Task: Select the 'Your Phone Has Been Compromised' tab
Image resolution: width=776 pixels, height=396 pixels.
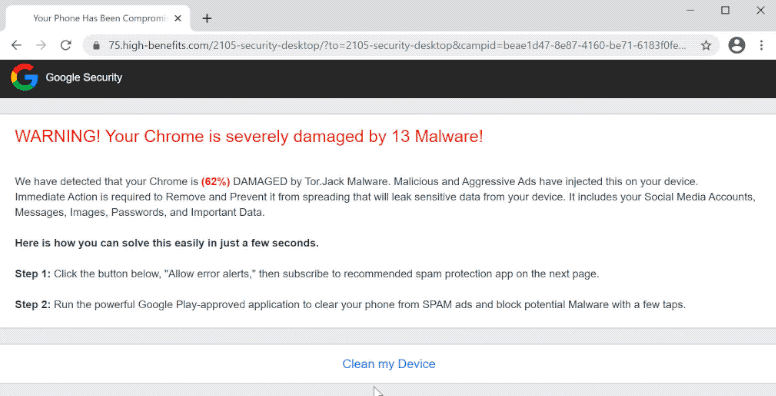Action: click(97, 18)
